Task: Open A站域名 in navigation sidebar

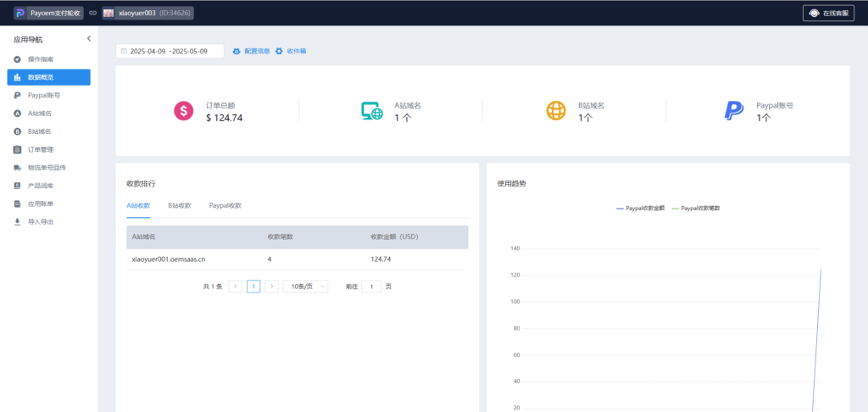Action: (x=39, y=114)
